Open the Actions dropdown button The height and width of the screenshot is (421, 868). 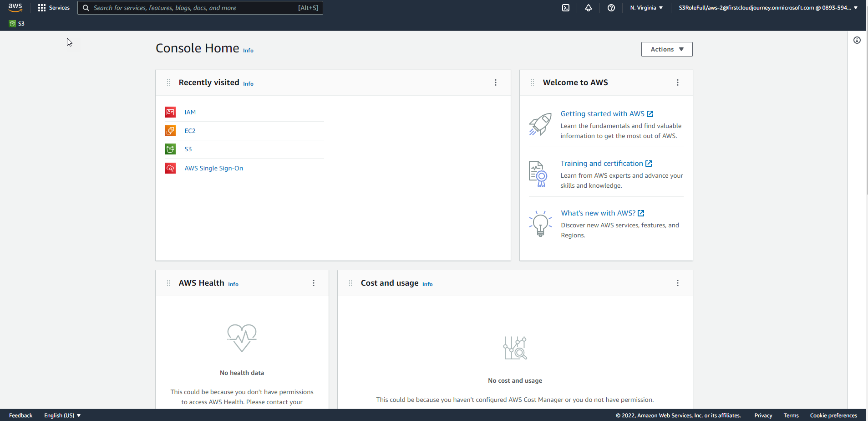pos(667,49)
